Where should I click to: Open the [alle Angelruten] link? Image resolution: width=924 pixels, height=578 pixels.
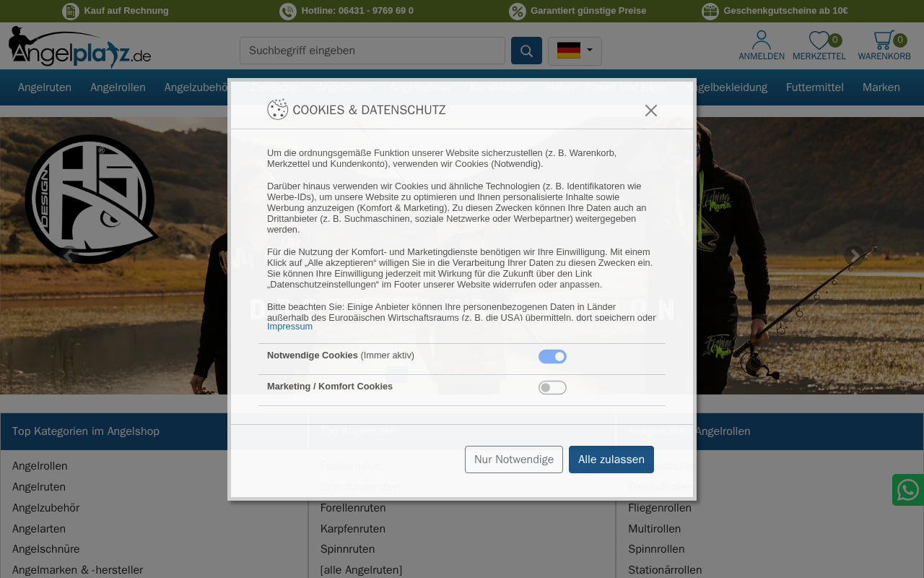pyautogui.click(x=361, y=570)
